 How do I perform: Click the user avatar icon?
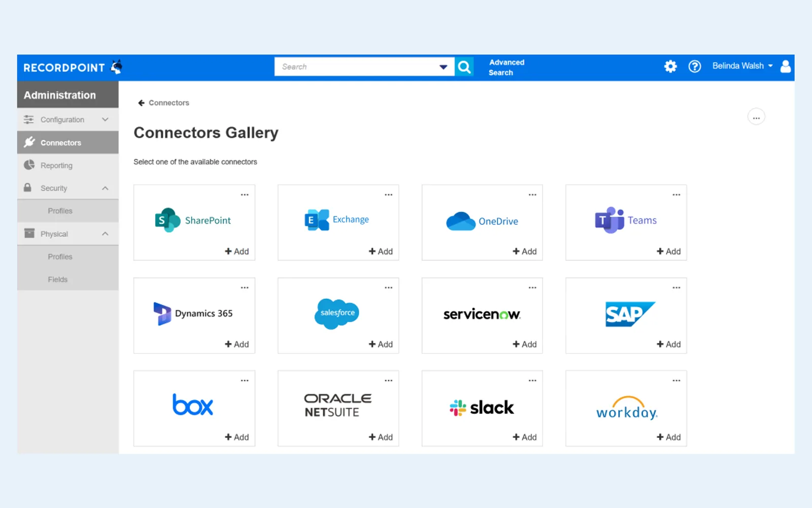785,66
